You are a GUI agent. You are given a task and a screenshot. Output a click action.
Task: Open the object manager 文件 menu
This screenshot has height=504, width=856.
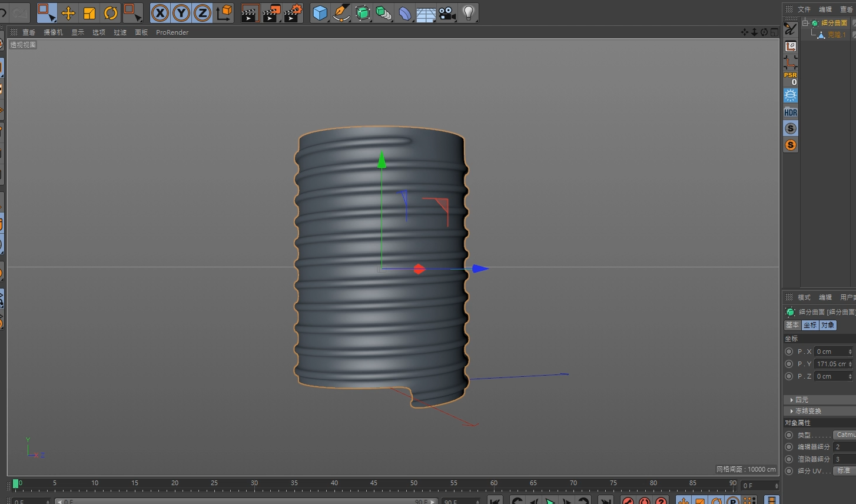(804, 9)
